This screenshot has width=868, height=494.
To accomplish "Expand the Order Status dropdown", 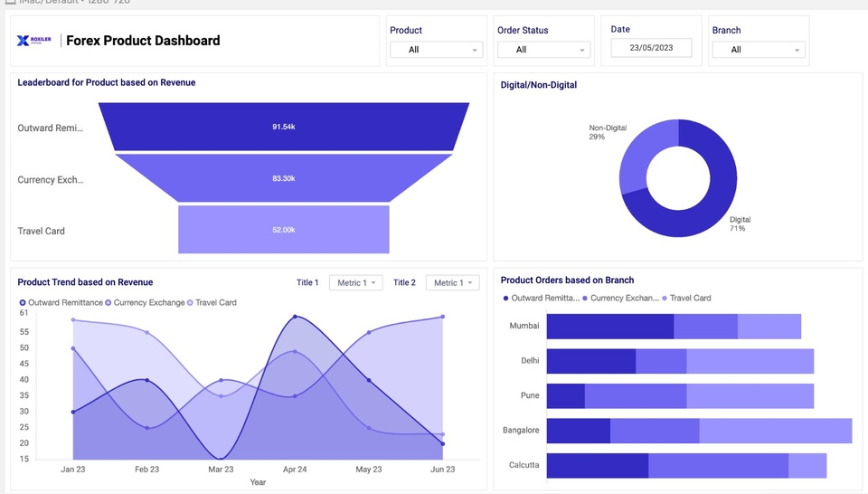I will point(543,50).
